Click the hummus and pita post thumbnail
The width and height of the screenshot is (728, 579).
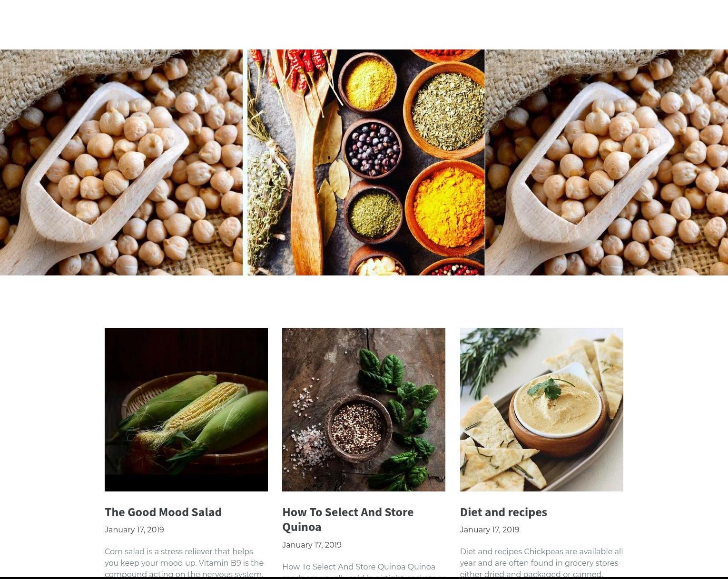point(541,409)
